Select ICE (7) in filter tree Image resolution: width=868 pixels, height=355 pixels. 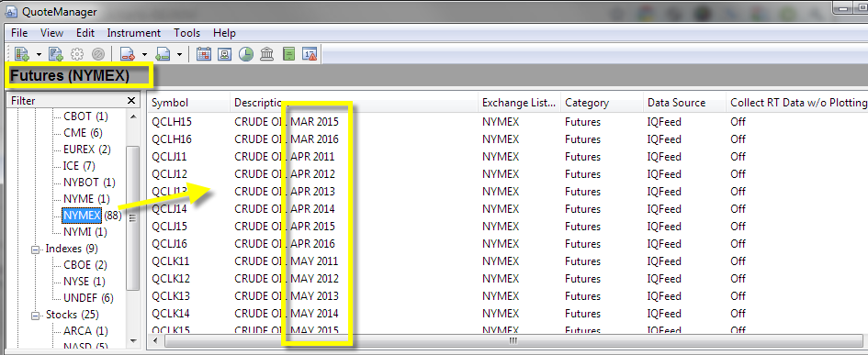tap(80, 166)
